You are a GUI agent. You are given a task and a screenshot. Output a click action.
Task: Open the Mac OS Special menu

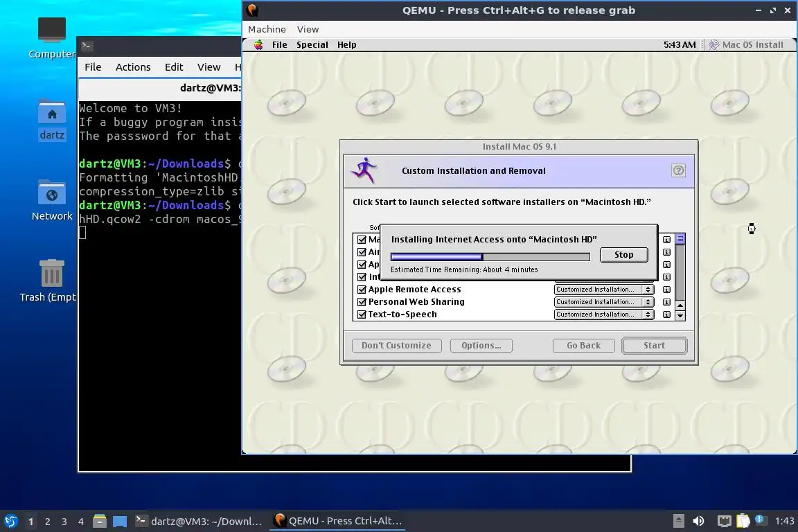tap(312, 45)
